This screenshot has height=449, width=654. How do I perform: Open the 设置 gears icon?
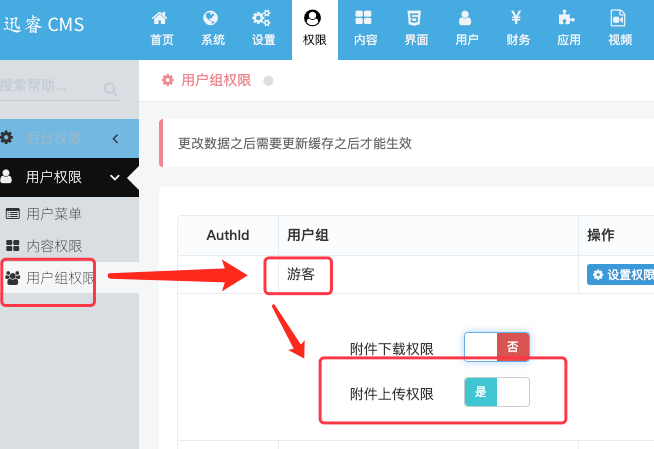coord(262,18)
